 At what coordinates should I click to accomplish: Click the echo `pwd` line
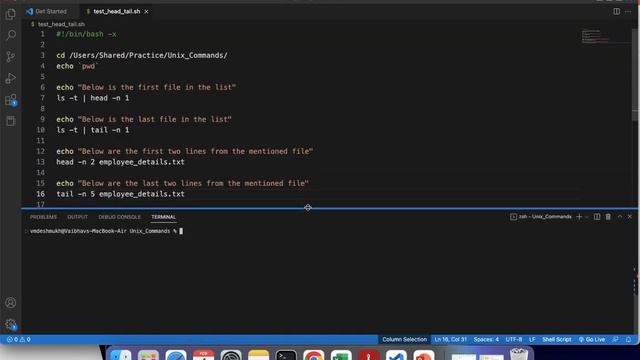[x=77, y=66]
